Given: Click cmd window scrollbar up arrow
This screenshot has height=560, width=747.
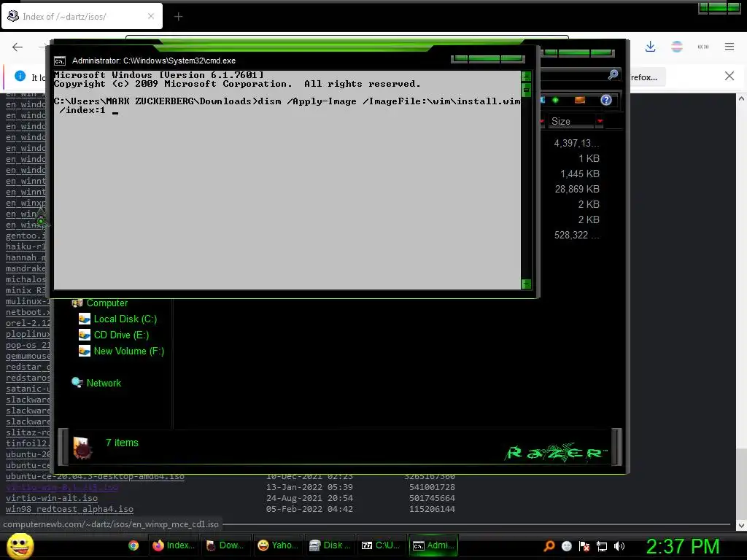Looking at the screenshot, I should coord(526,76).
